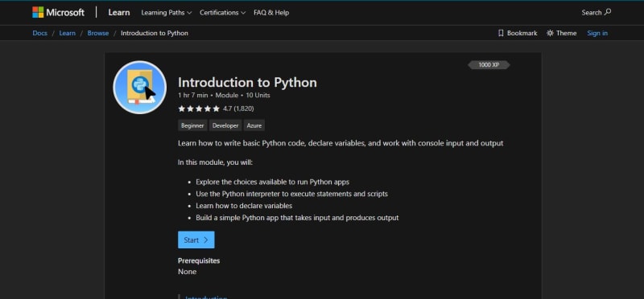Click the Introduction to Python module badge
The height and width of the screenshot is (299, 644).
pos(139,88)
